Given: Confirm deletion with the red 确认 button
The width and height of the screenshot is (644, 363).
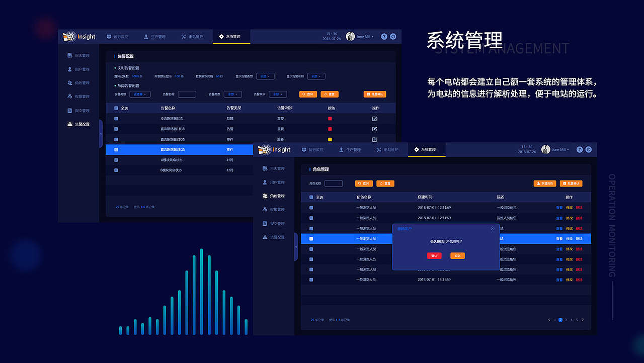Looking at the screenshot, I should (x=434, y=256).
